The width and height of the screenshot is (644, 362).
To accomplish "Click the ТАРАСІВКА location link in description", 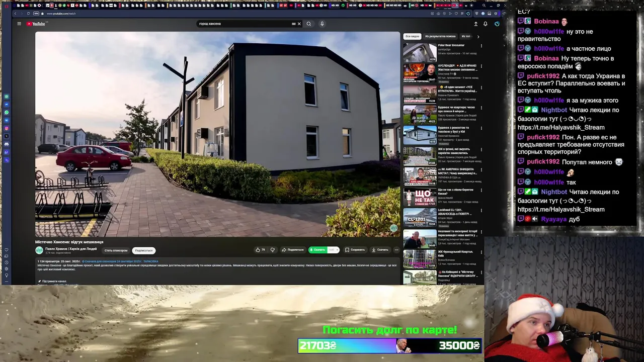I will pyautogui.click(x=150, y=261).
